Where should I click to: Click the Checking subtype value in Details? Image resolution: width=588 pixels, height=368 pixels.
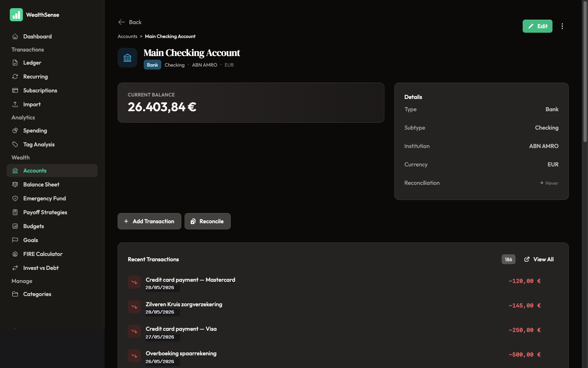546,128
